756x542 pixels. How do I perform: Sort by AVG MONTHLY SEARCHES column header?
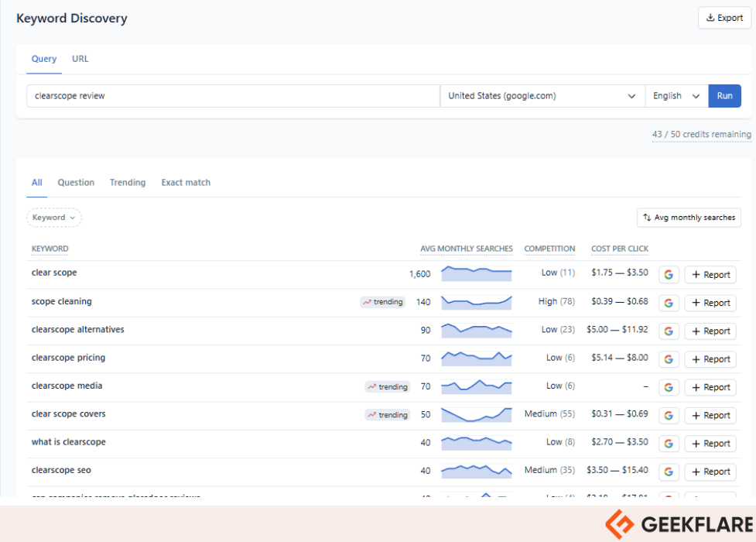(x=467, y=249)
